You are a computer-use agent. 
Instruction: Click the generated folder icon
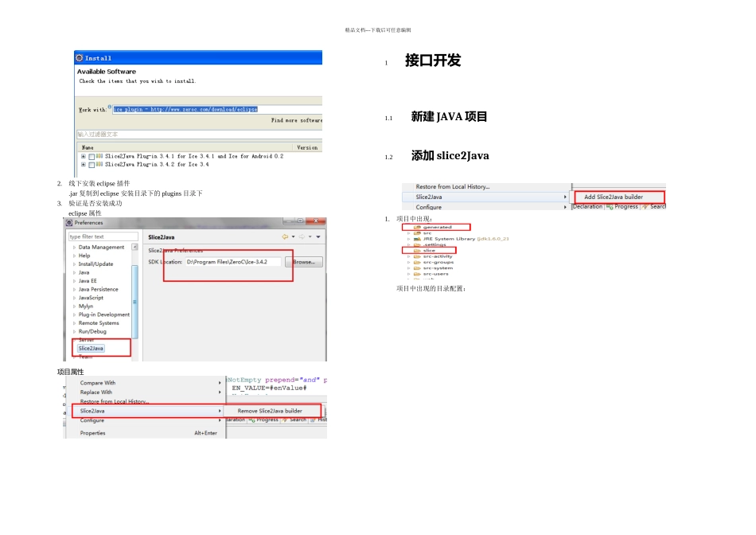pyautogui.click(x=417, y=227)
